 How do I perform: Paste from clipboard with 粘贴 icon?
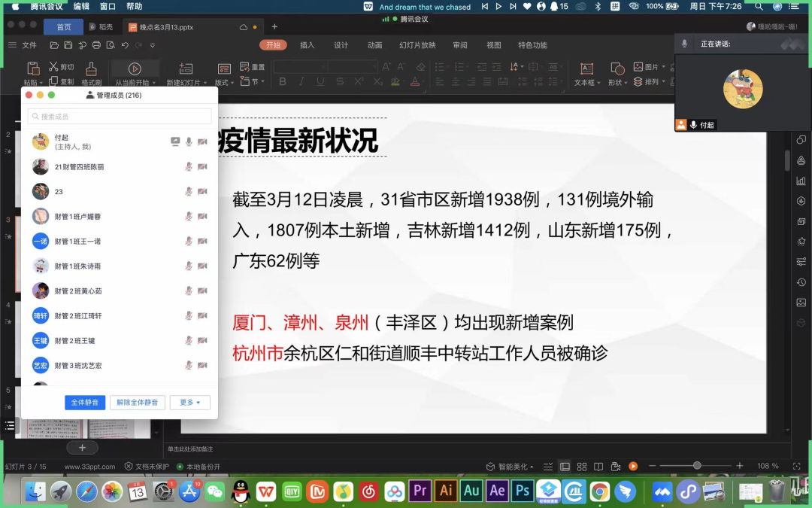(32, 68)
